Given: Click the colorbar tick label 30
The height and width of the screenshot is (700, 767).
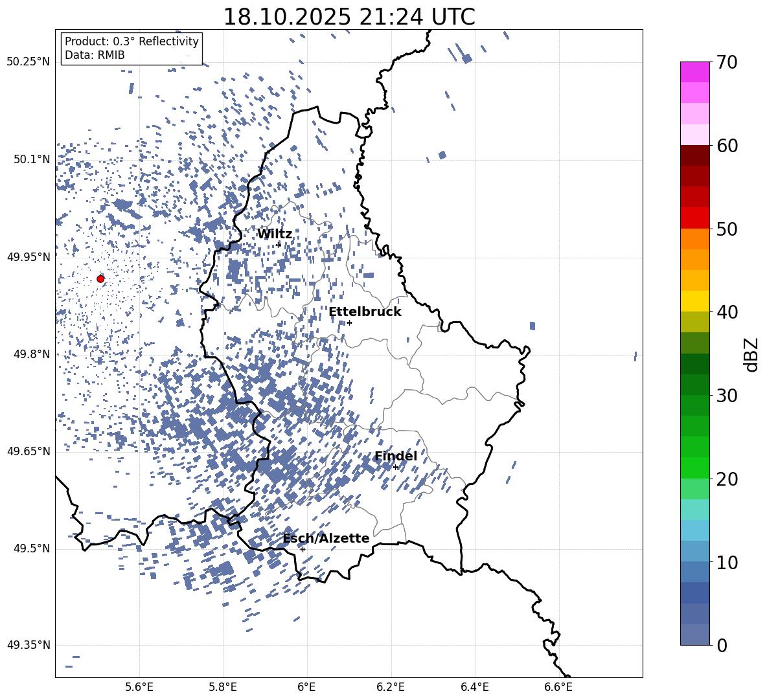Looking at the screenshot, I should [727, 395].
